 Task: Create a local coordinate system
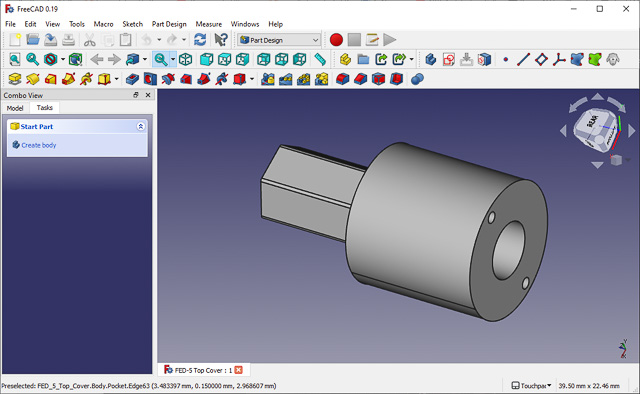(x=559, y=60)
